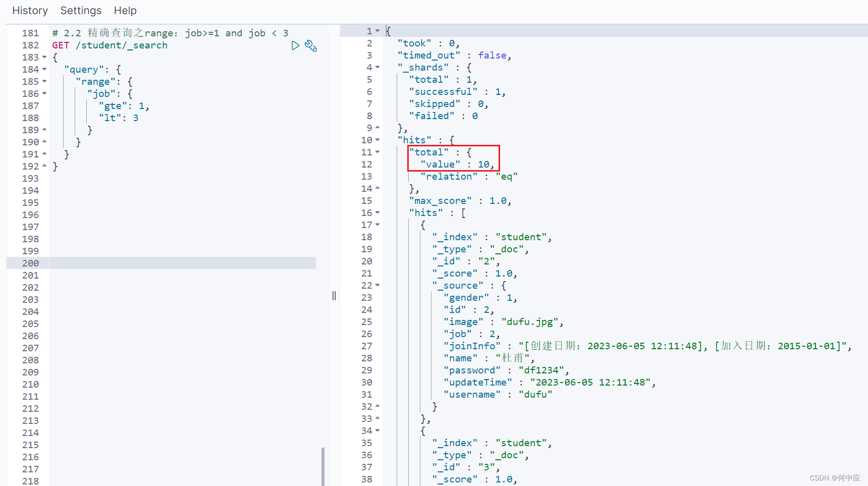Toggle fold marker at editor line 189
Image resolution: width=868 pixels, height=486 pixels.
coord(44,130)
